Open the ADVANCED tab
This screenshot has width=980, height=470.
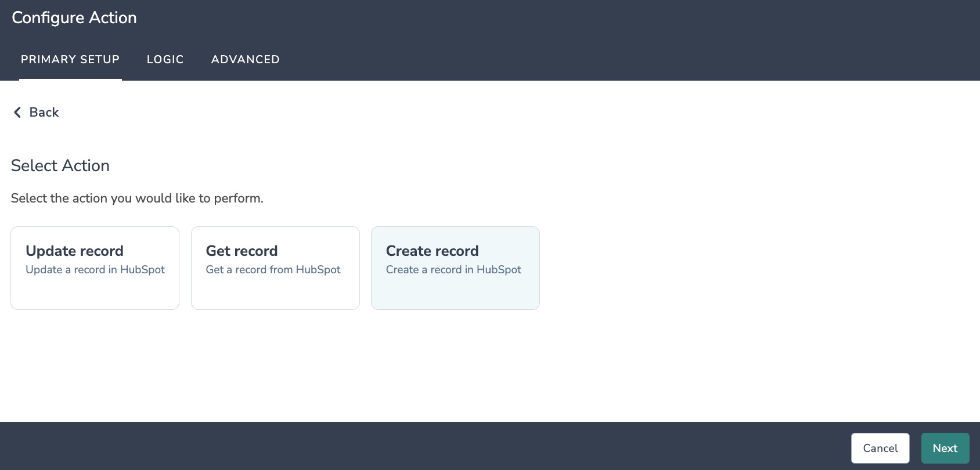(245, 59)
